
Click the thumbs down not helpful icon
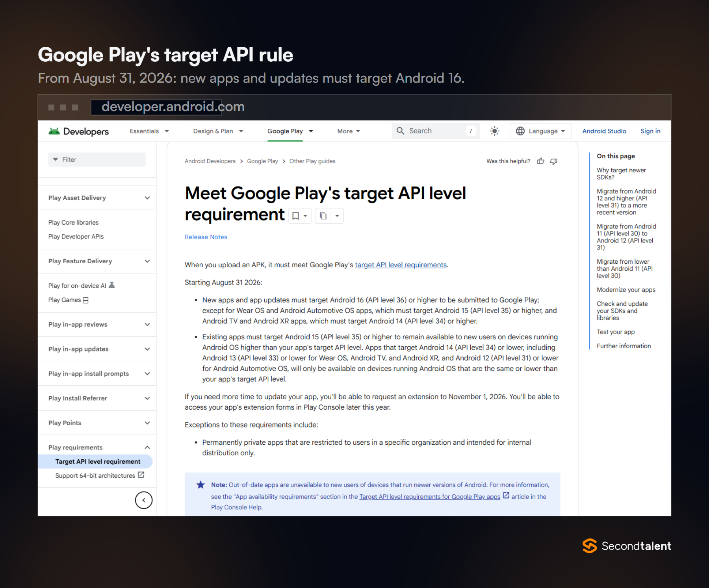(553, 161)
